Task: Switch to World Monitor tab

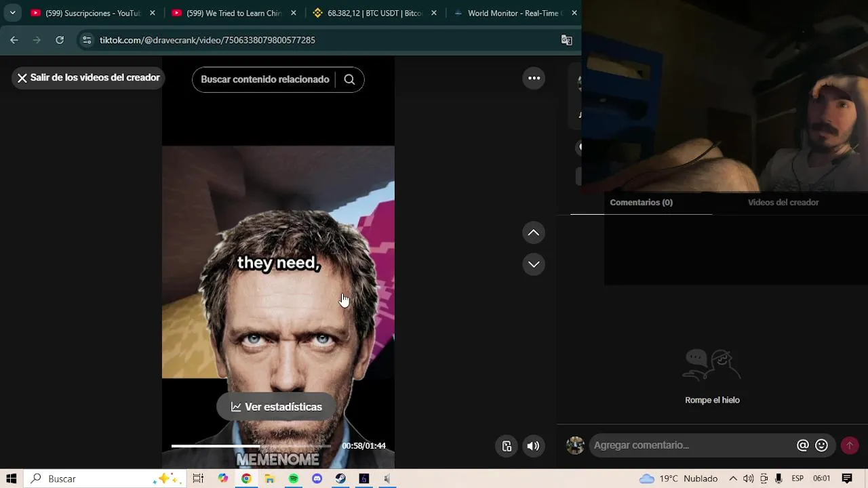Action: (509, 13)
